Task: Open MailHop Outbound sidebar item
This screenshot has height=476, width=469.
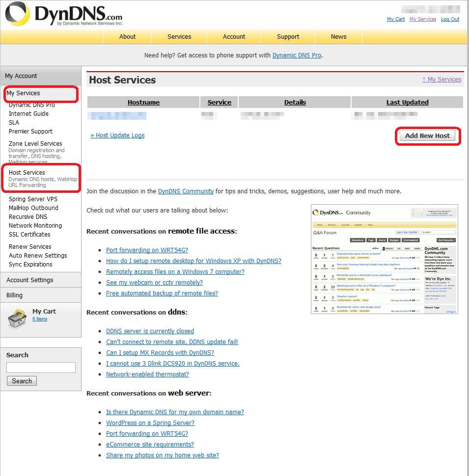Action: [33, 208]
